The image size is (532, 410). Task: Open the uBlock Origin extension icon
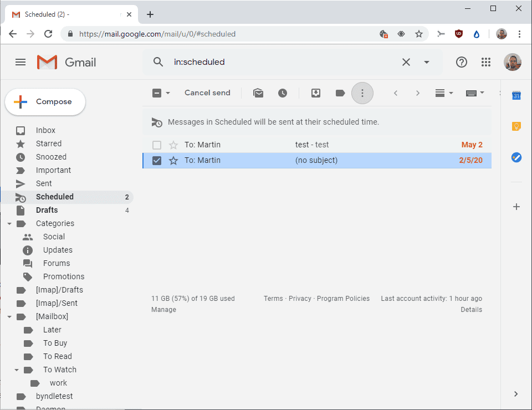click(x=459, y=34)
